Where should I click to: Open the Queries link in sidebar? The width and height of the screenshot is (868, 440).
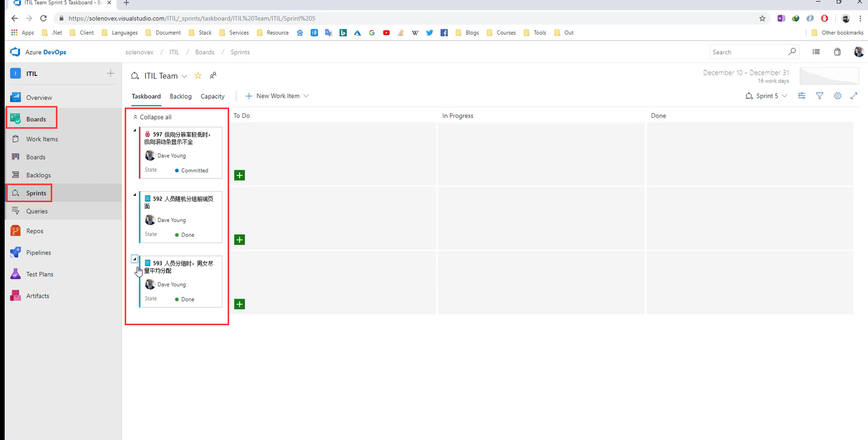point(37,211)
